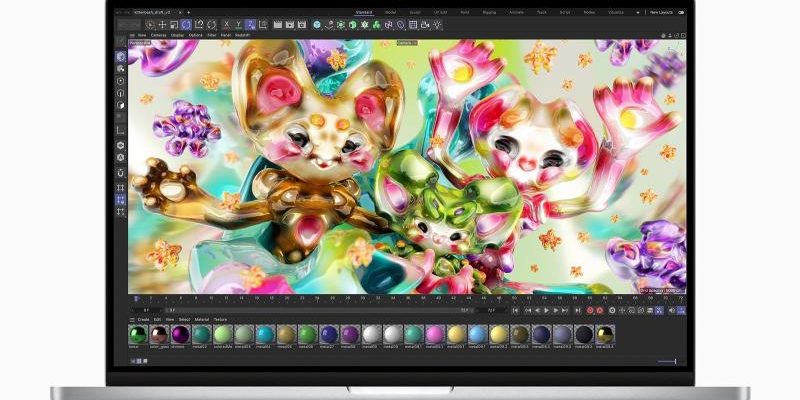
Task: Click the Coordinate System icon after Z
Action: [263, 24]
